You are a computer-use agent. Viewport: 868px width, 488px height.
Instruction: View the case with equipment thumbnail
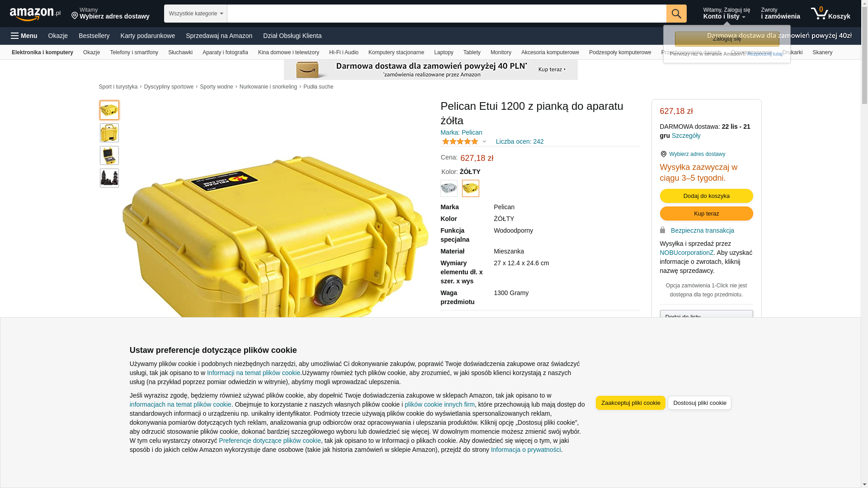point(109,155)
